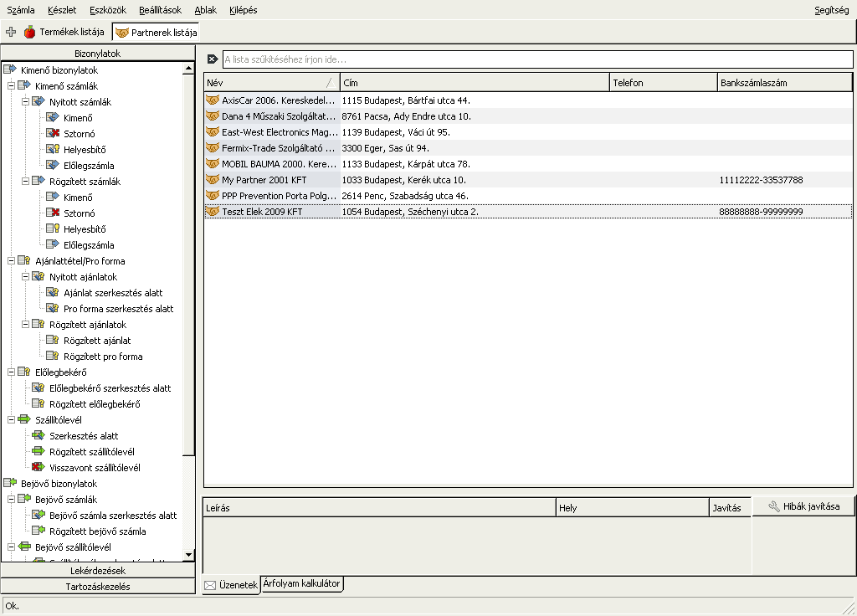Click the handshake icon of MOBIL BAUMA 2000

tap(212, 163)
